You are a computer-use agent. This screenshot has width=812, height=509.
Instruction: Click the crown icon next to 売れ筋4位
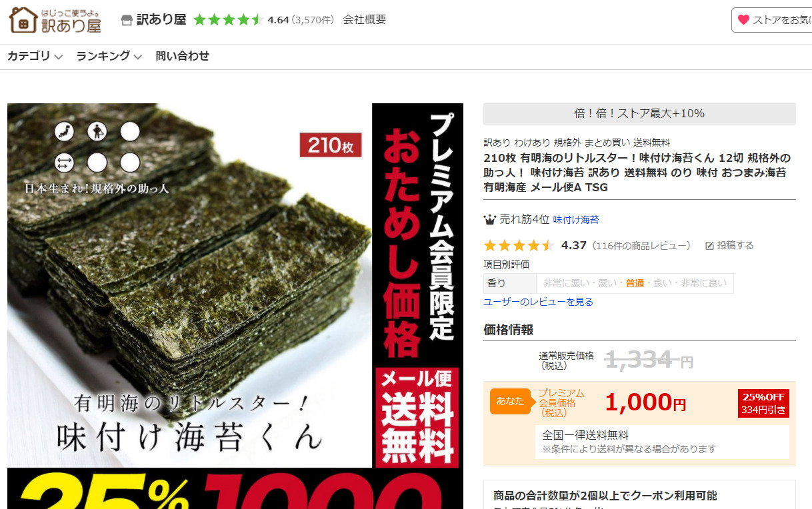[x=490, y=219]
